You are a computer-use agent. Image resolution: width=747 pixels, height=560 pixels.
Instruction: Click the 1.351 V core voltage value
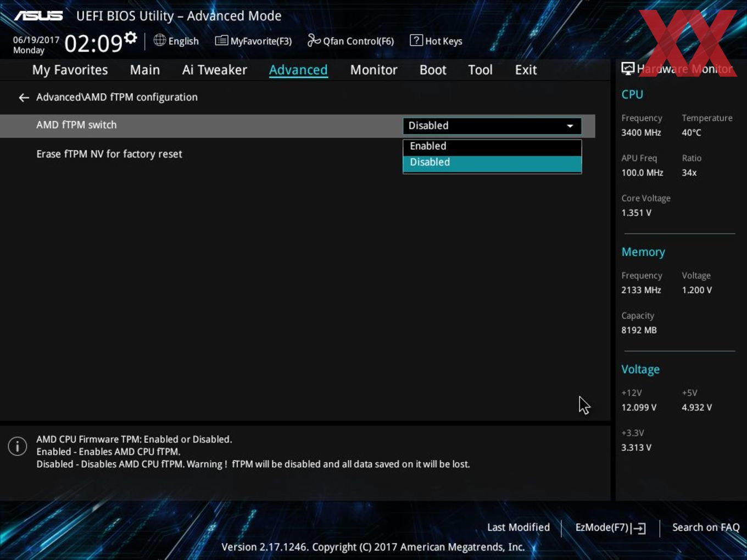click(x=636, y=213)
